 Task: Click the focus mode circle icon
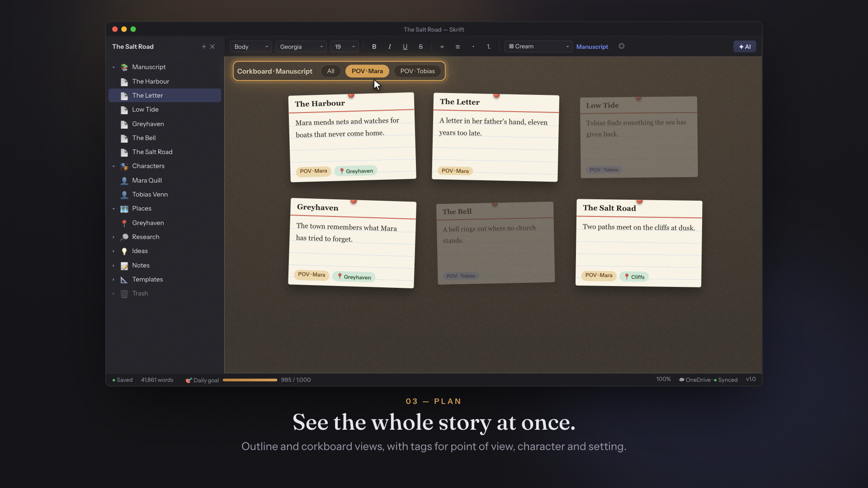(622, 46)
